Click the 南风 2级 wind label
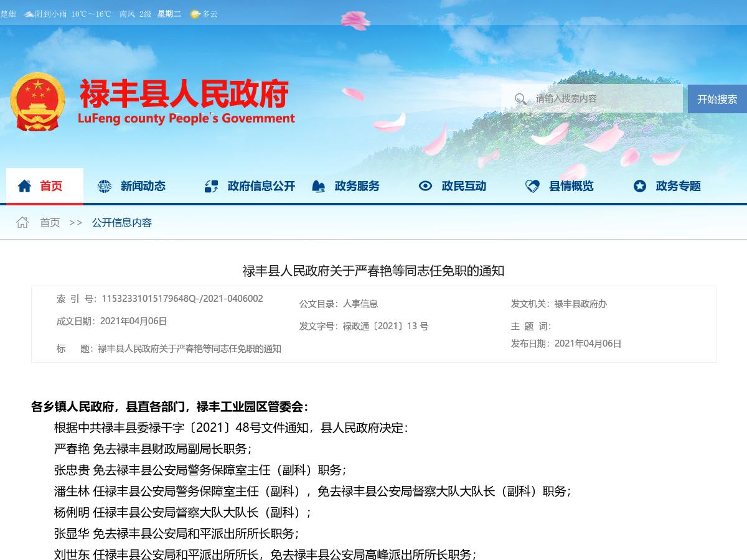 [x=135, y=14]
